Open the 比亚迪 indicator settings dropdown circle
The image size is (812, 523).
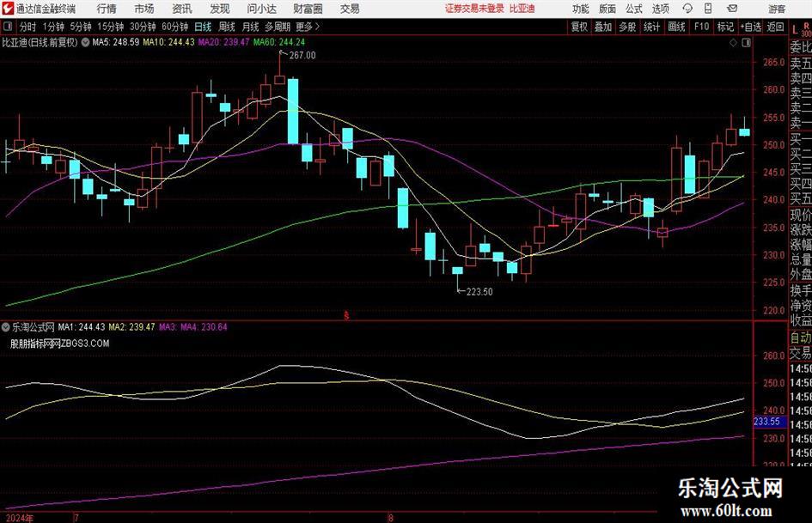tap(84, 42)
